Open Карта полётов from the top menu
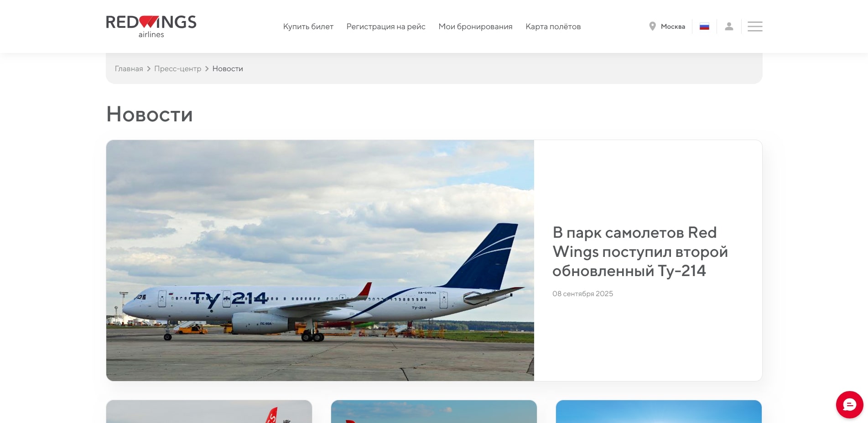 click(553, 26)
